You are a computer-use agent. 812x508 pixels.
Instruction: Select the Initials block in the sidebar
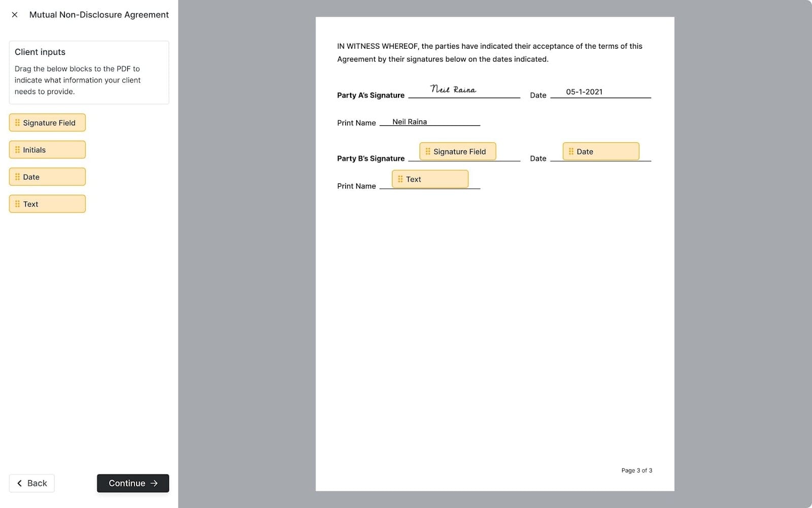47,149
